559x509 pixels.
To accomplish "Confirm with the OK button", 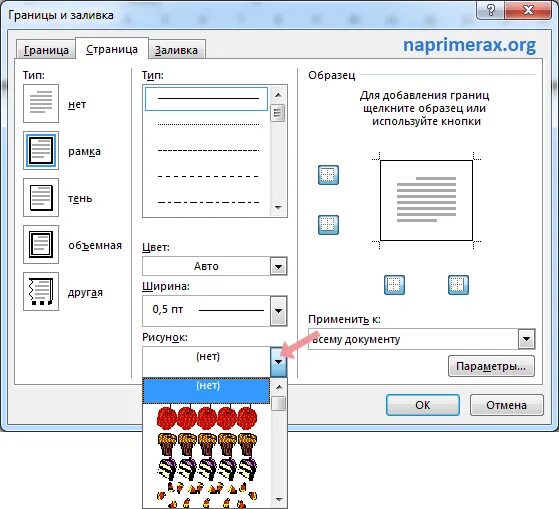I will pos(423,405).
